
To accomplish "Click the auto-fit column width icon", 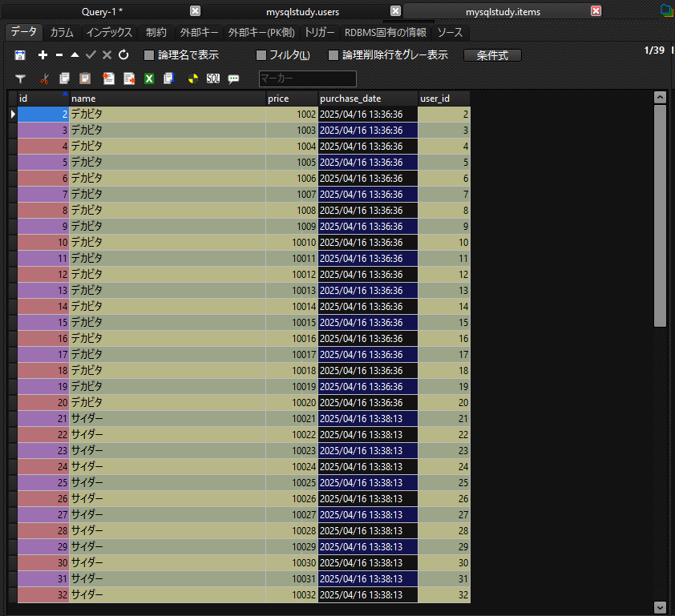I will 20,55.
